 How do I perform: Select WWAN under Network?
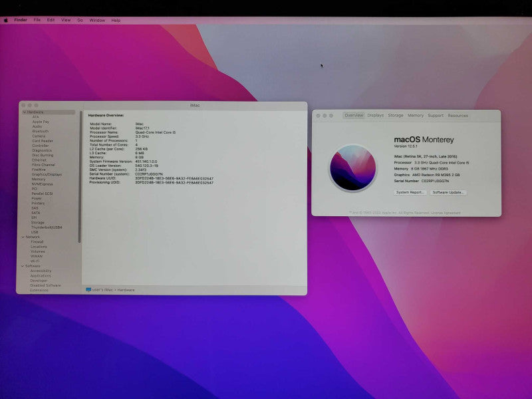point(37,256)
